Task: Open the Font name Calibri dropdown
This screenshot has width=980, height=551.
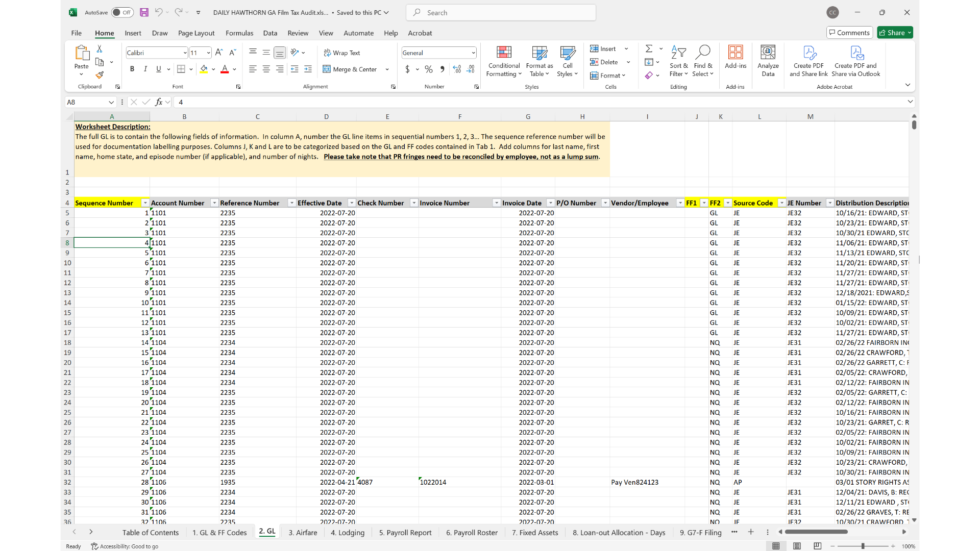Action: (185, 53)
